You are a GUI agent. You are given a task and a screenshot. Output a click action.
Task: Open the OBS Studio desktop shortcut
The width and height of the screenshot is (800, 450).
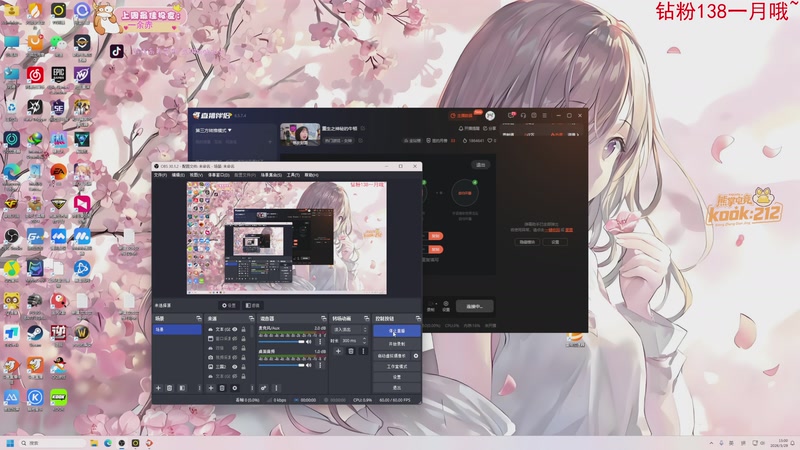pyautogui.click(x=11, y=237)
